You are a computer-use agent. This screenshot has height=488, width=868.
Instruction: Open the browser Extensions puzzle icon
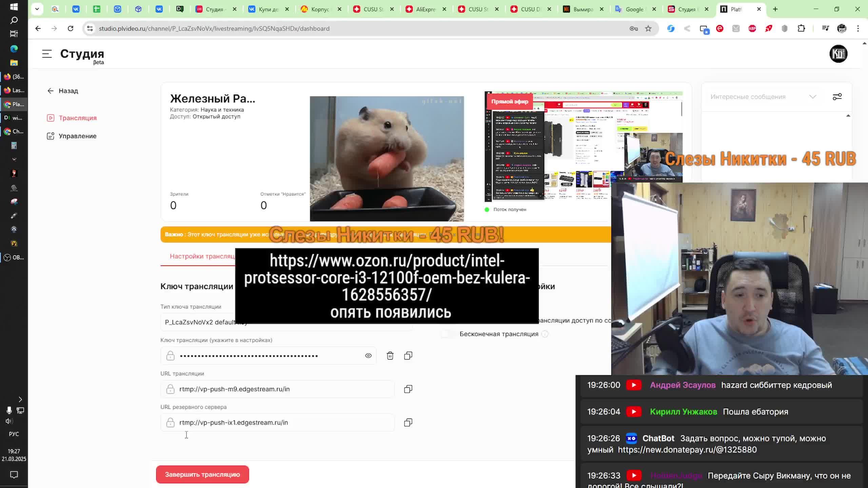(x=801, y=28)
